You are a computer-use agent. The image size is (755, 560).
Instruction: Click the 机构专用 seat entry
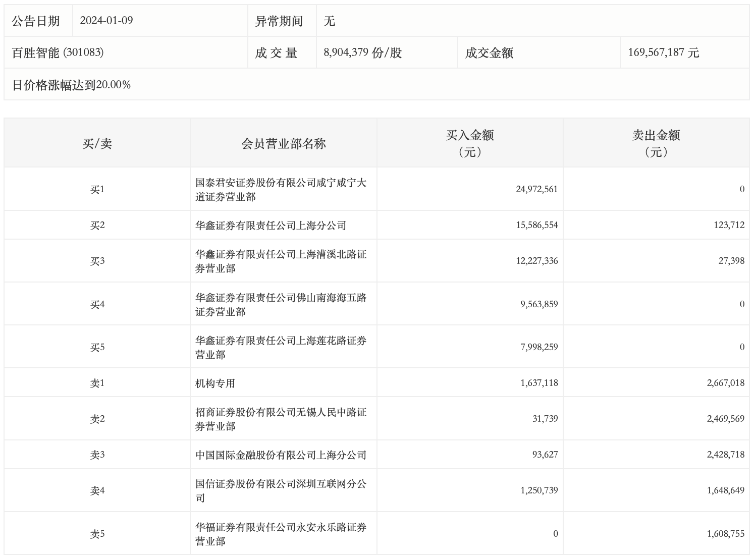tap(215, 383)
